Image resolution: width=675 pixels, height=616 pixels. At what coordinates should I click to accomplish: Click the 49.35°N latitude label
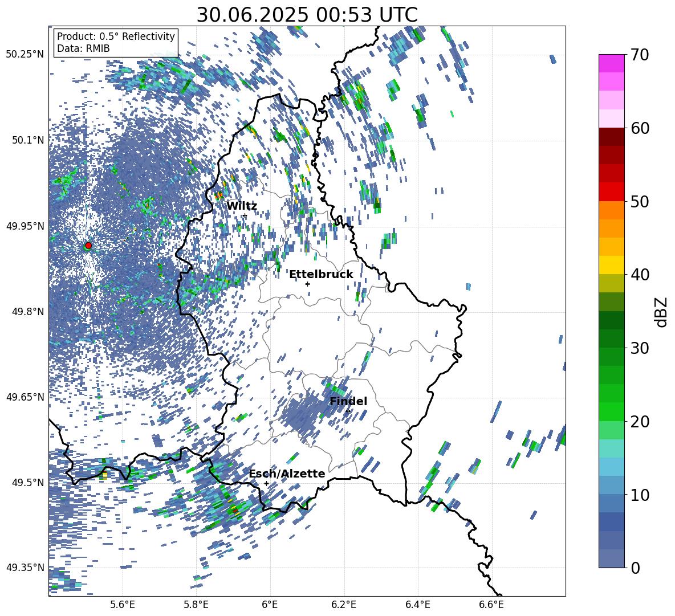coord(25,568)
